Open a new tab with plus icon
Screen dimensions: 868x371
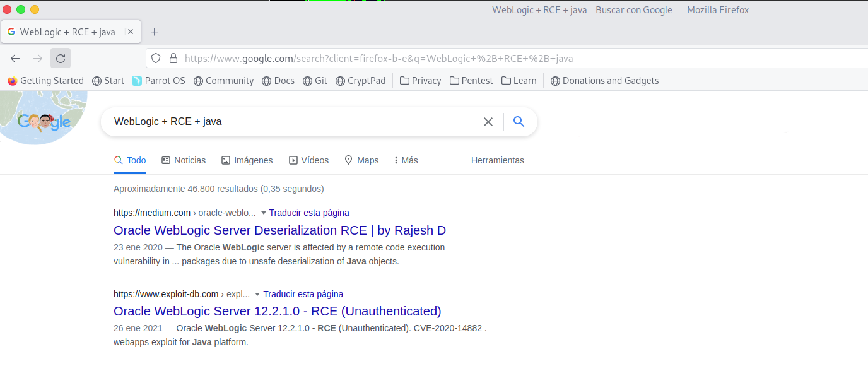(x=154, y=32)
